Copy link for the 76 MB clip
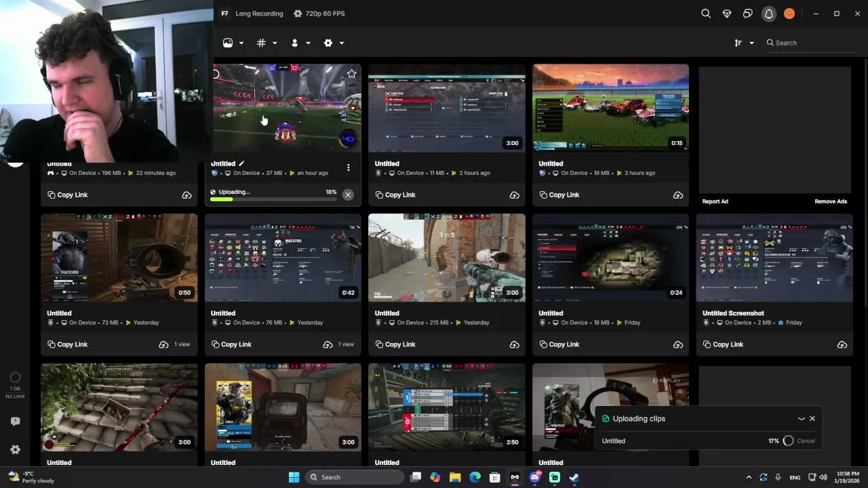The width and height of the screenshot is (868, 488). coord(231,344)
